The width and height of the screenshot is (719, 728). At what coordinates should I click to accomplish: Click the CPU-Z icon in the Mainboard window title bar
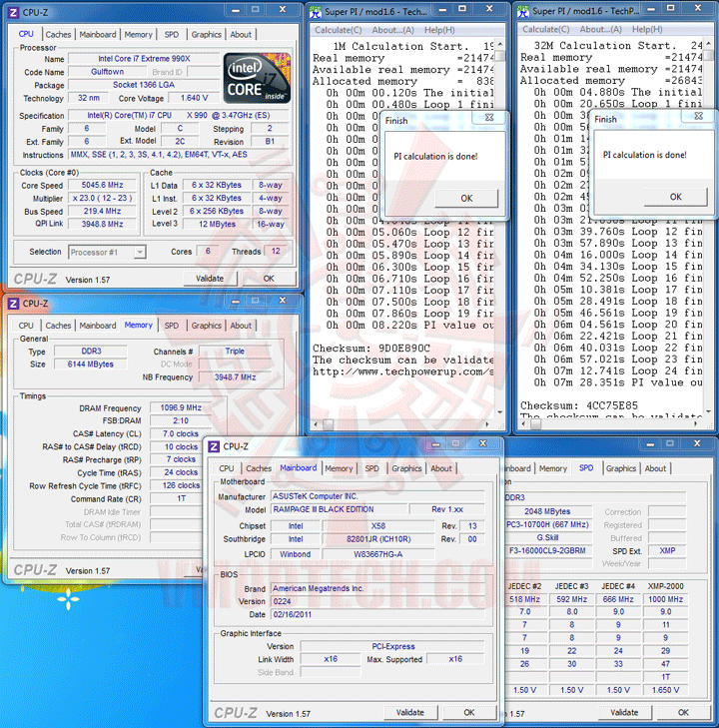pyautogui.click(x=214, y=446)
